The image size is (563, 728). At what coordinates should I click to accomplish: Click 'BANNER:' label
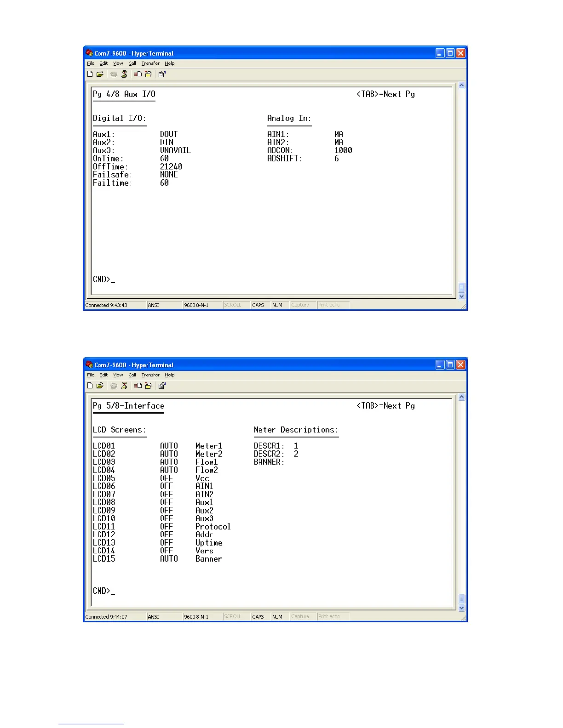[x=269, y=462]
